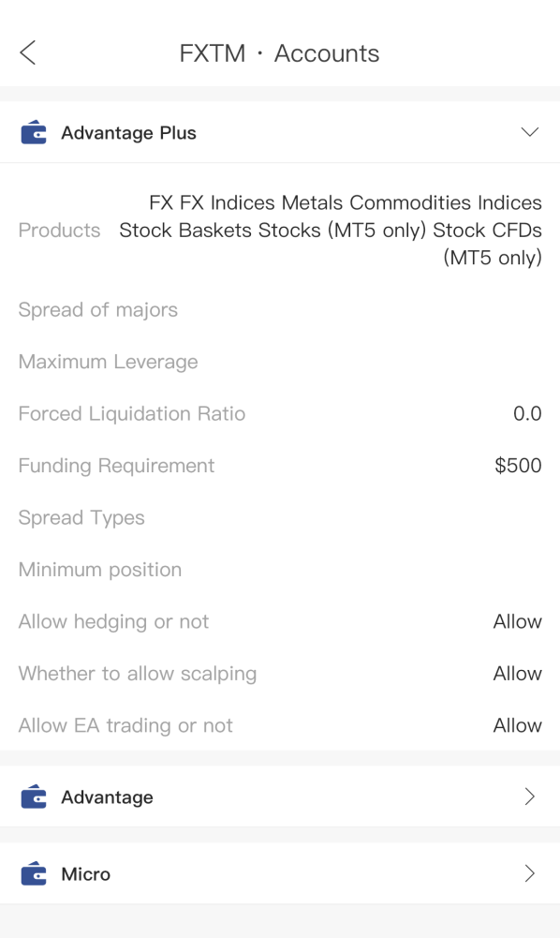The image size is (560, 938).
Task: Go back using the top-left arrow
Action: pos(27,52)
